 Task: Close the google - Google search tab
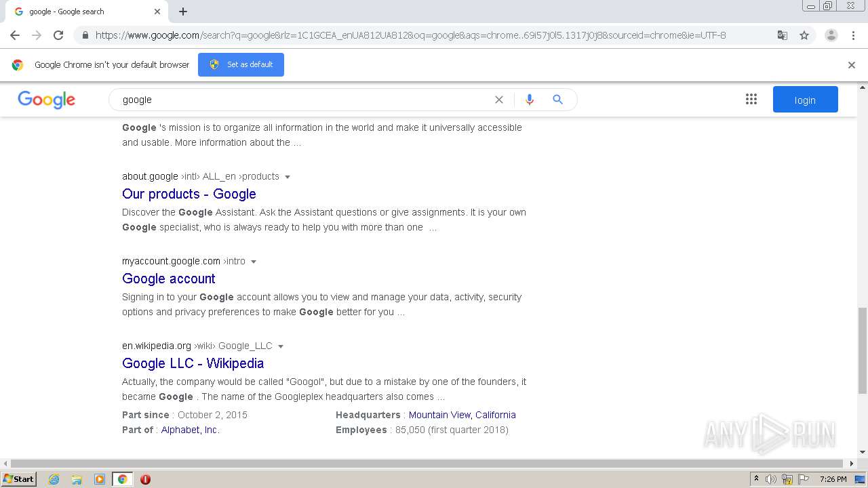point(157,12)
